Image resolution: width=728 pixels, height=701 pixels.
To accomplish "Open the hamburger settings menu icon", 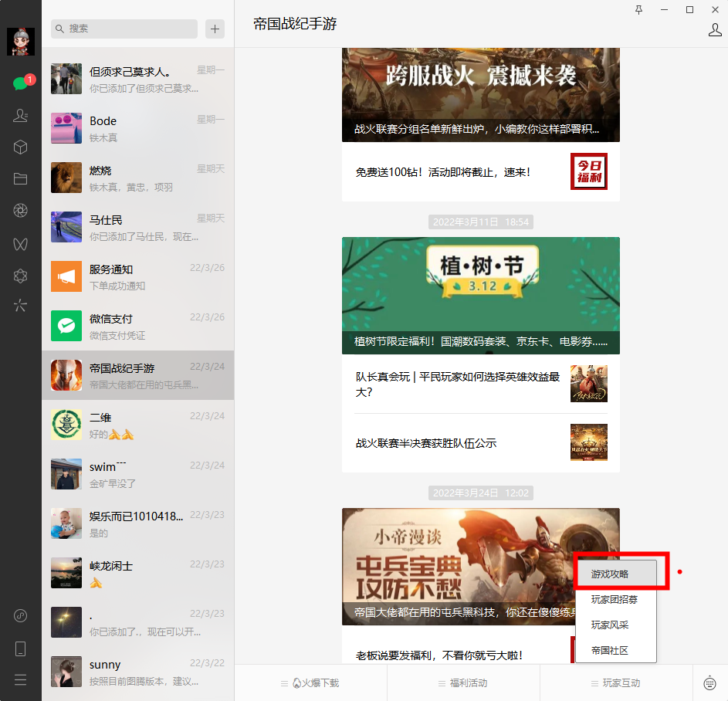I will tap(20, 679).
